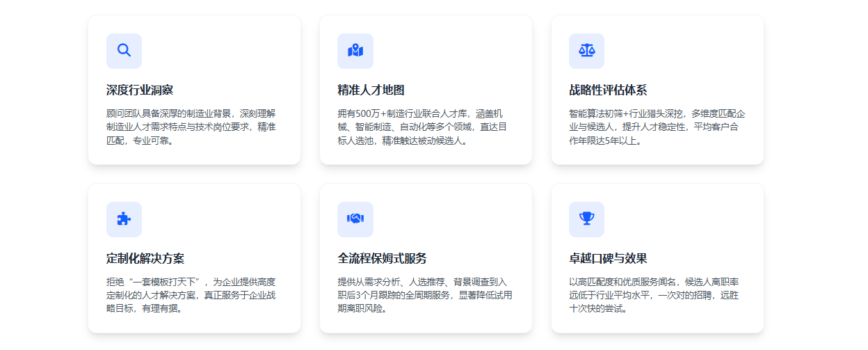868x350 pixels.
Task: Click the description starting 拥有500万+制造行业
Action: pyautogui.click(x=422, y=127)
